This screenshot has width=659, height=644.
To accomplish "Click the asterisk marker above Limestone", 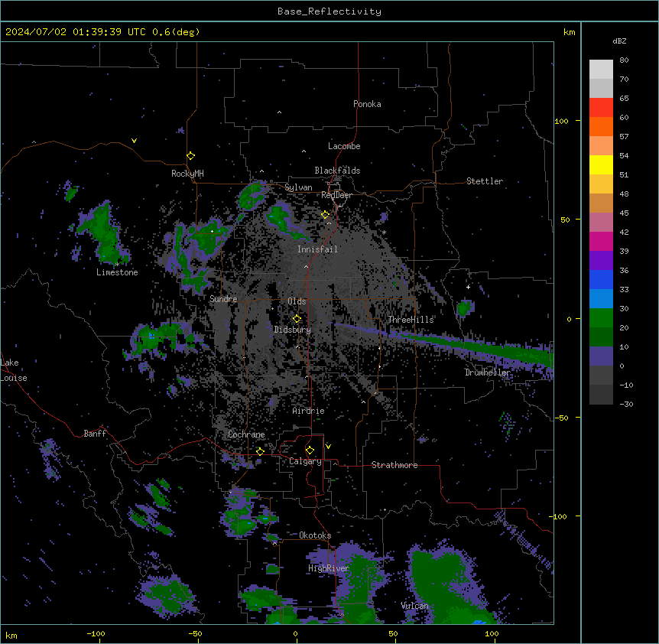I will click(x=117, y=265).
